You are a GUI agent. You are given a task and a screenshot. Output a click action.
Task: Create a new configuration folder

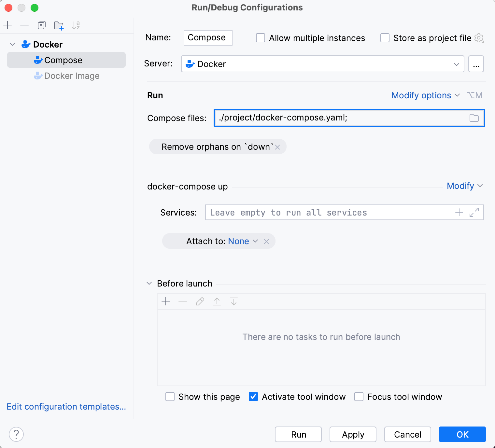[59, 25]
